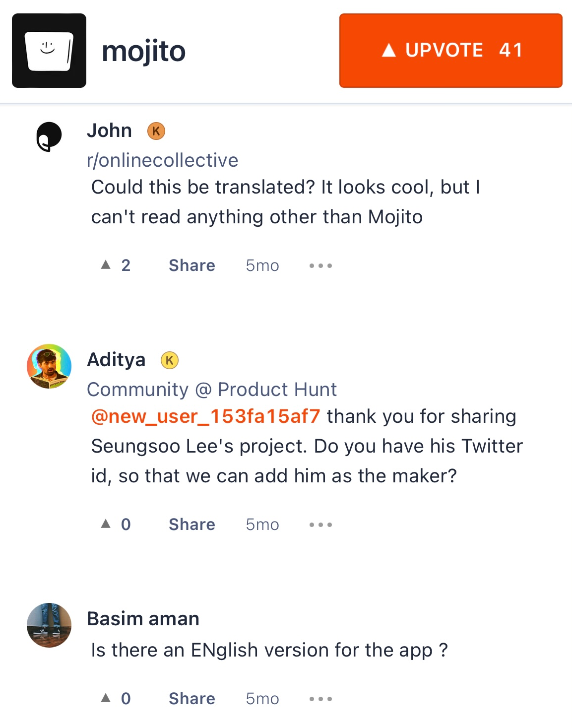Open more options on Basim's comment

coord(320,699)
